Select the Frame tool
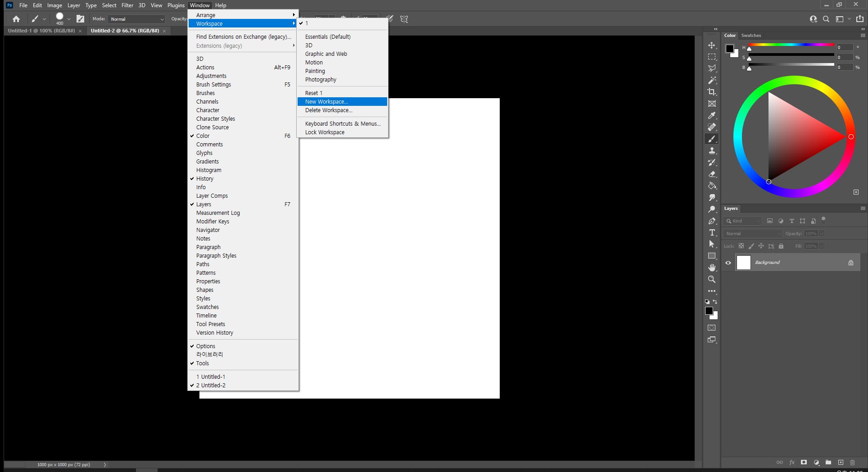868x472 pixels. [712, 104]
